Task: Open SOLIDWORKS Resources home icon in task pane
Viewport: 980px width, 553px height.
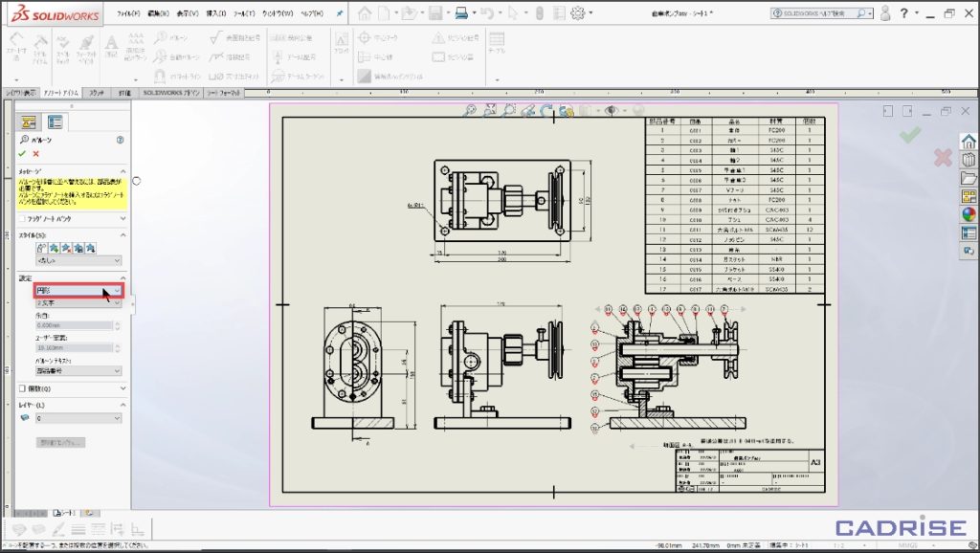Action: pyautogui.click(x=969, y=141)
